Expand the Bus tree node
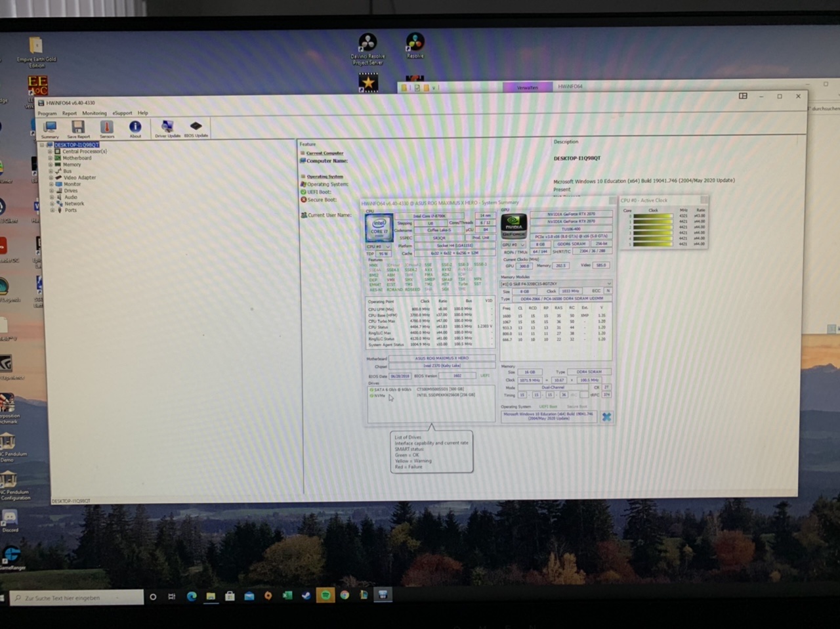 51,171
